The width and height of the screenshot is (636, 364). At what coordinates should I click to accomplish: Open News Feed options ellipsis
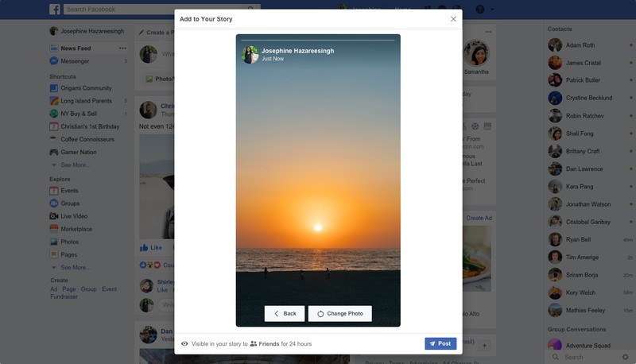pyautogui.click(x=122, y=48)
